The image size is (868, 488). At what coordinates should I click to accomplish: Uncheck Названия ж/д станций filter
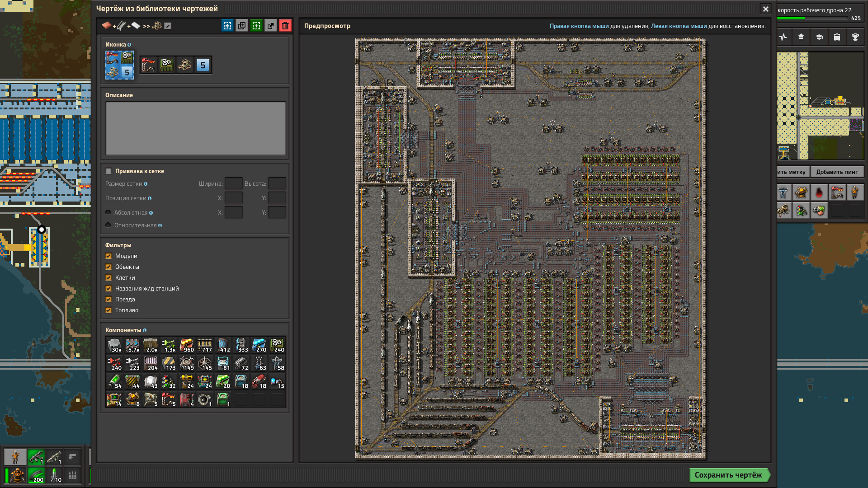(x=108, y=289)
